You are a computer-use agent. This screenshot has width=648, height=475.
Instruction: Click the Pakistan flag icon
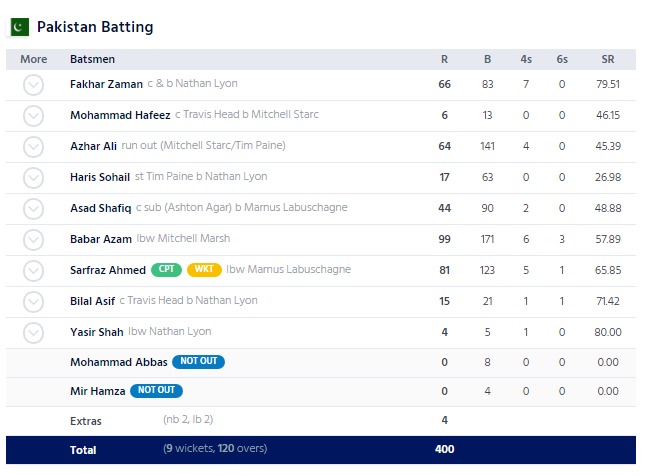[18, 27]
